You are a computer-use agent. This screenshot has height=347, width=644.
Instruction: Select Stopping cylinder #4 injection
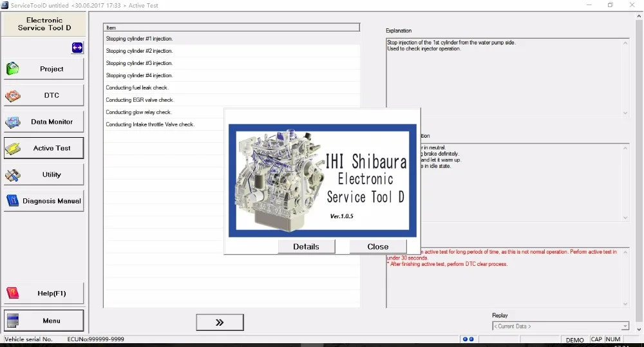click(232, 75)
